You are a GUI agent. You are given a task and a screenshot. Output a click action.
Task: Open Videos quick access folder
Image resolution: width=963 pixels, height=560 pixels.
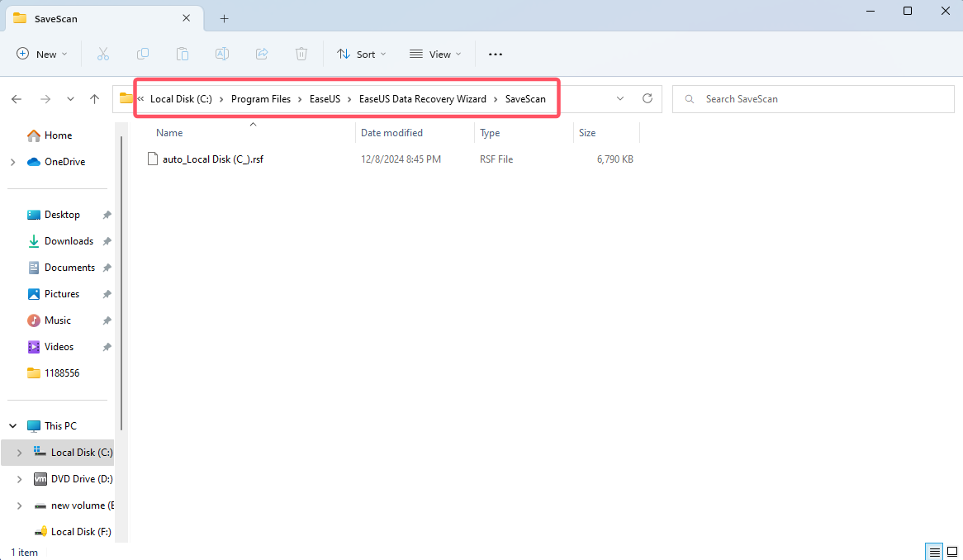coord(59,347)
